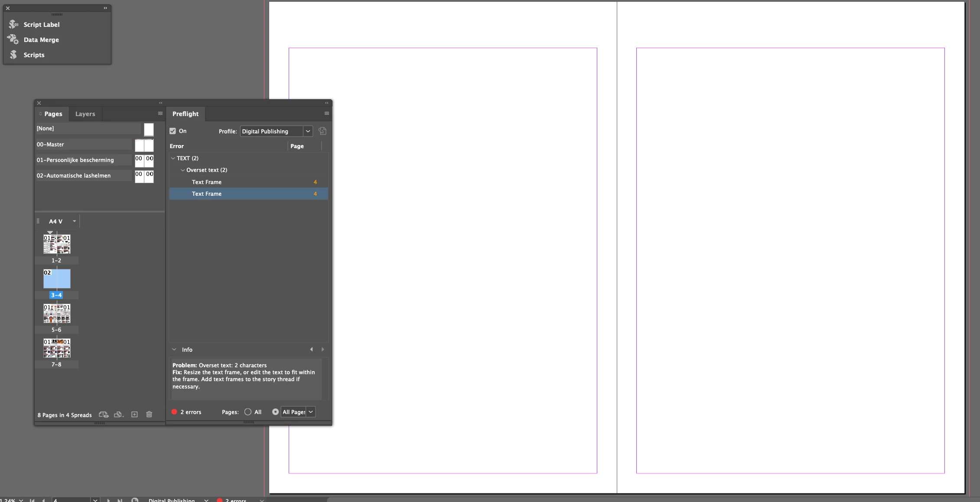Collapse the TEXT (2) error group

[x=173, y=159]
